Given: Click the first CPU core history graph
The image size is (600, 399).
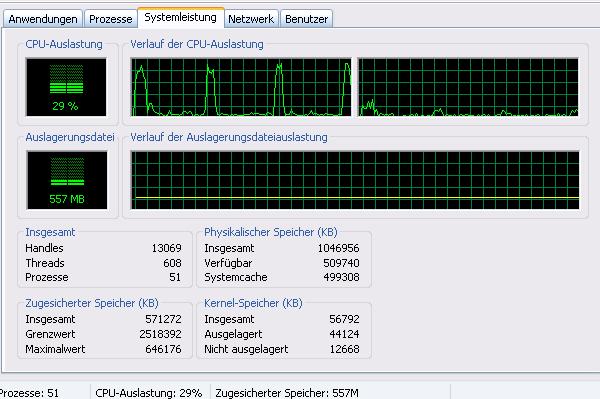Looking at the screenshot, I should click(x=241, y=87).
